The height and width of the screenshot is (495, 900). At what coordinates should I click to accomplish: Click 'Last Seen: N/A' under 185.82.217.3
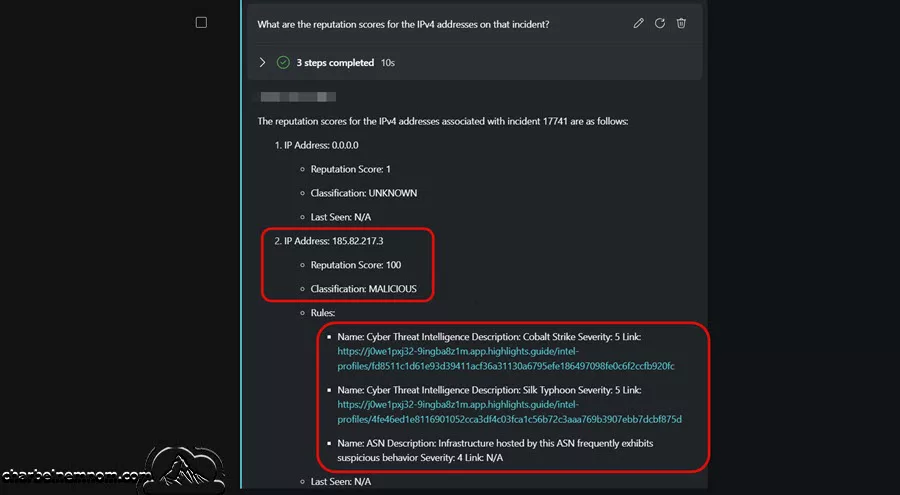341,482
